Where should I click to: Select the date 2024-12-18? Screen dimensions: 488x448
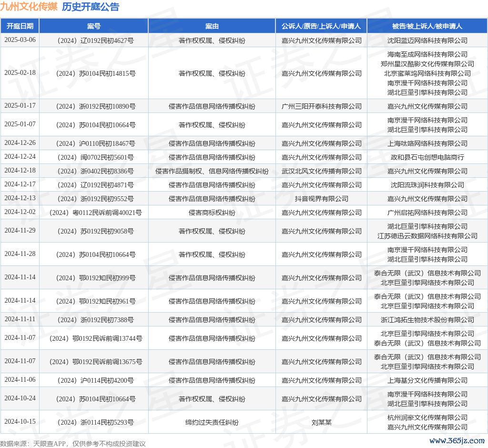click(x=20, y=171)
